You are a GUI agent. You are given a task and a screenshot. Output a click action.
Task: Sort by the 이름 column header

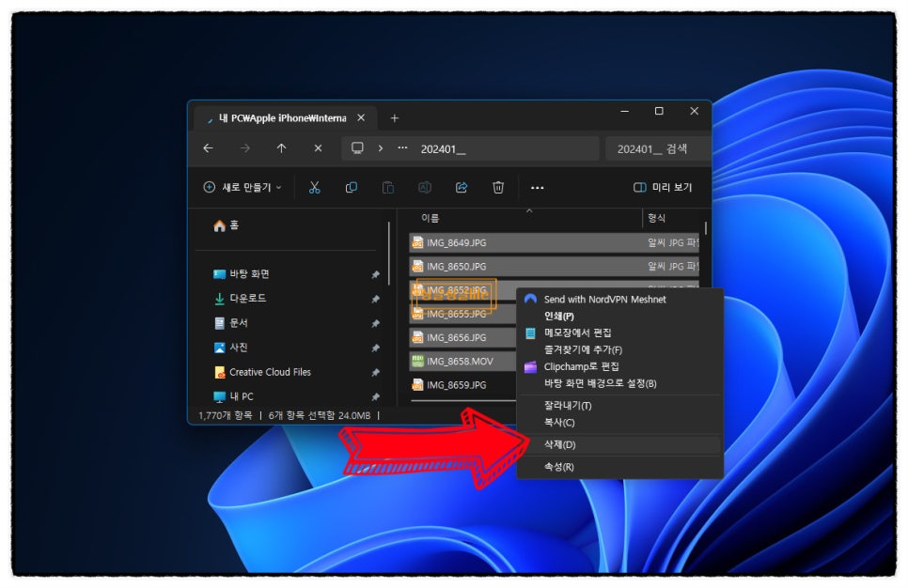click(x=431, y=218)
